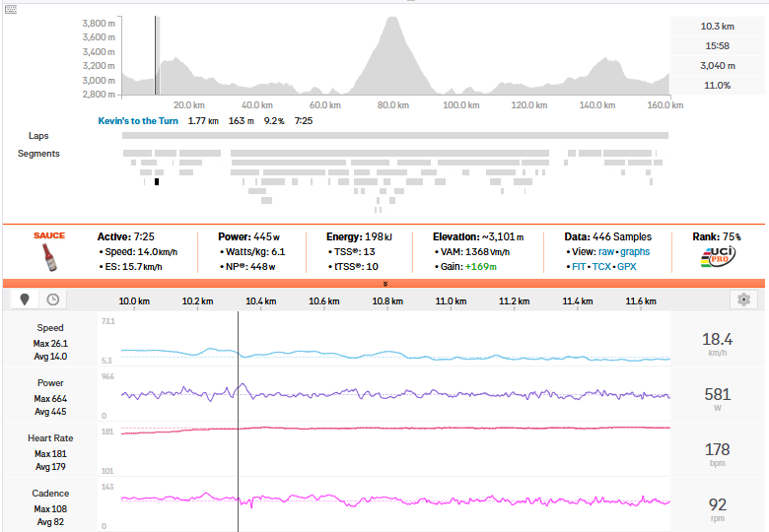The image size is (769, 532).
Task: Click the Active: 7:25 stat
Action: 126,237
